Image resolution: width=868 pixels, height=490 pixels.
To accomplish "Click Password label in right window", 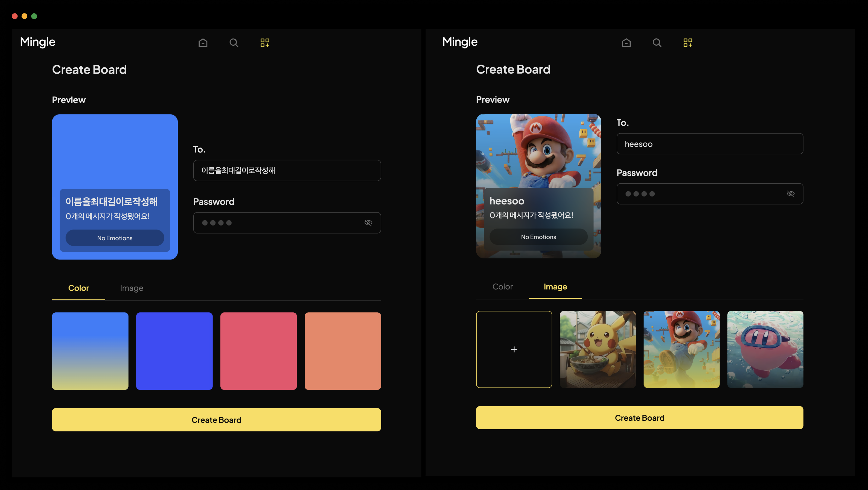I will pyautogui.click(x=637, y=173).
